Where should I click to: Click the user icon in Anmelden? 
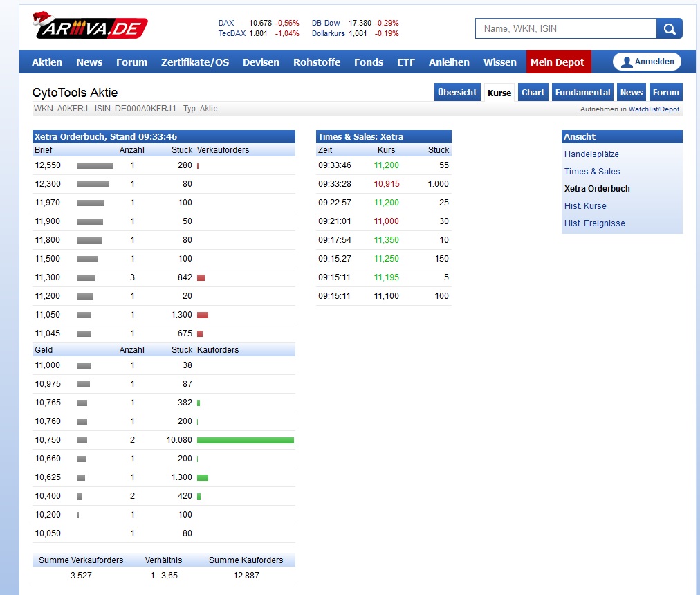coord(627,62)
